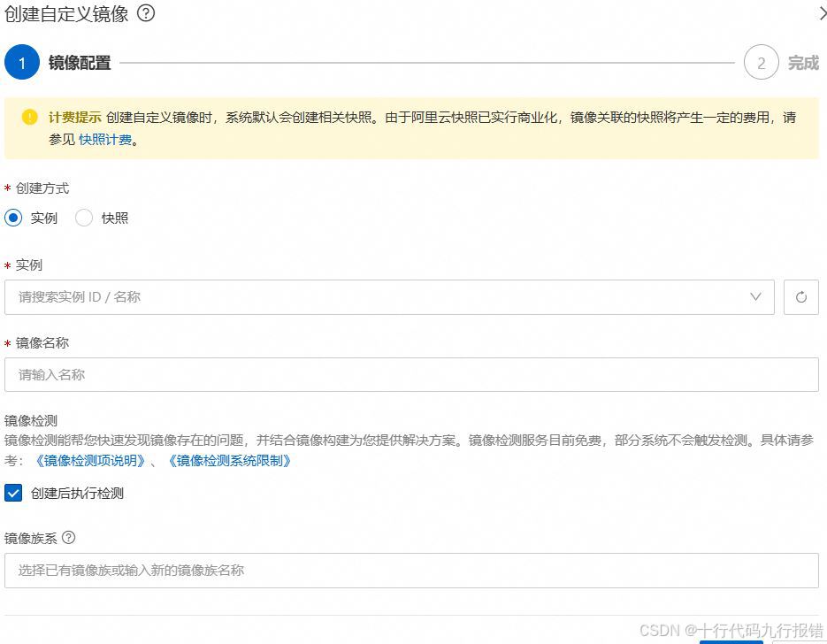Click the 镜像配置 step label
The height and width of the screenshot is (644, 827).
(x=80, y=62)
